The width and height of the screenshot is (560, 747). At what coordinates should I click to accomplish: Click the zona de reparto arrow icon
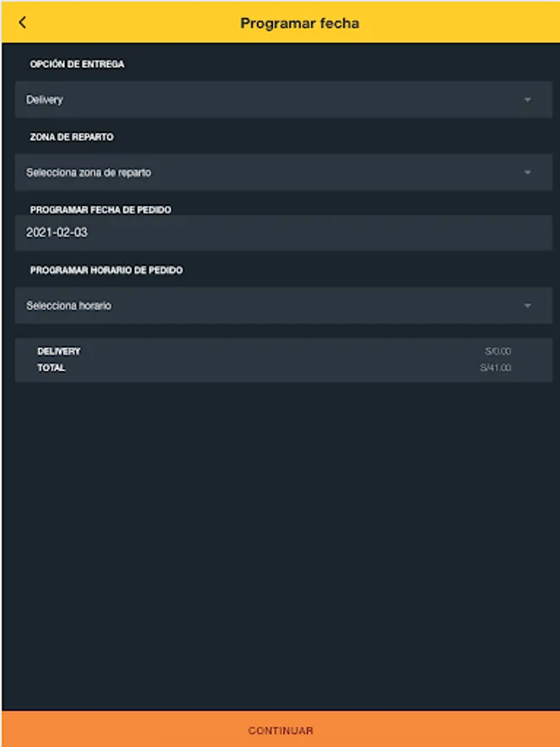pos(528,173)
